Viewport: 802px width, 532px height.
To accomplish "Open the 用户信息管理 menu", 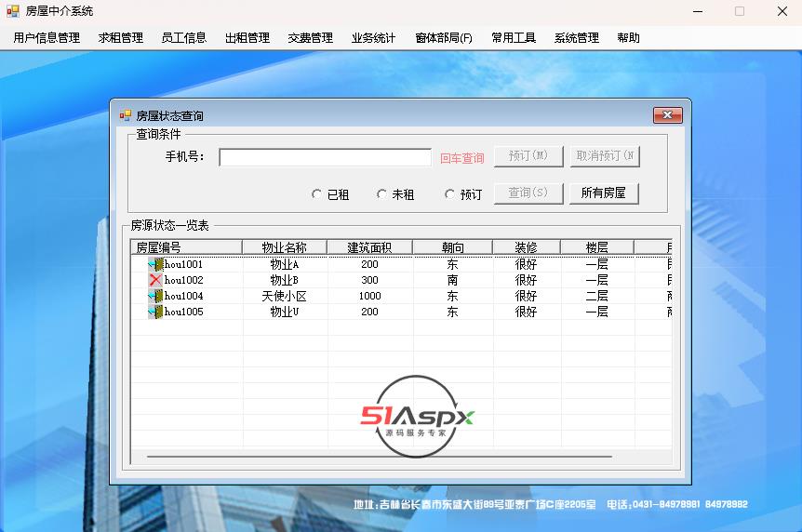I will (47, 38).
